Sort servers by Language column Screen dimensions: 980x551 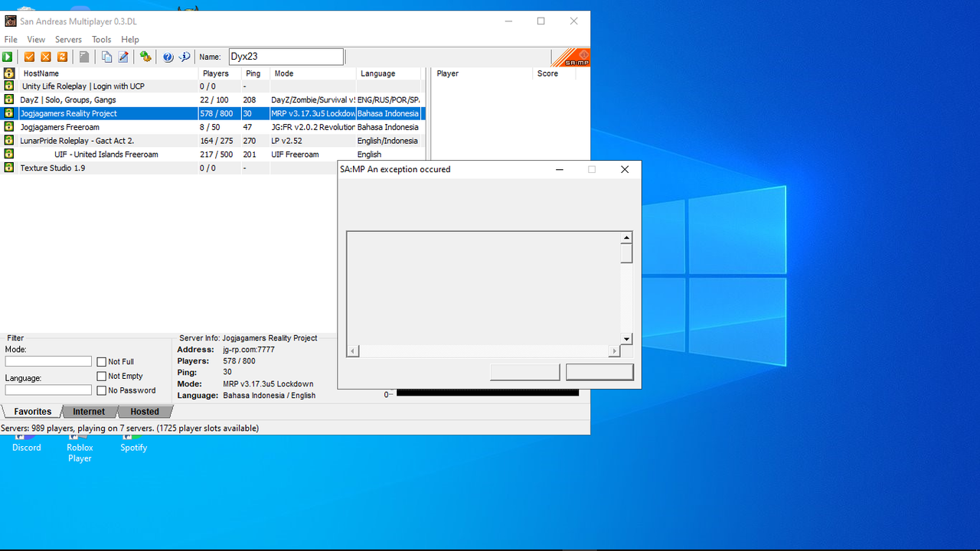[x=389, y=73]
